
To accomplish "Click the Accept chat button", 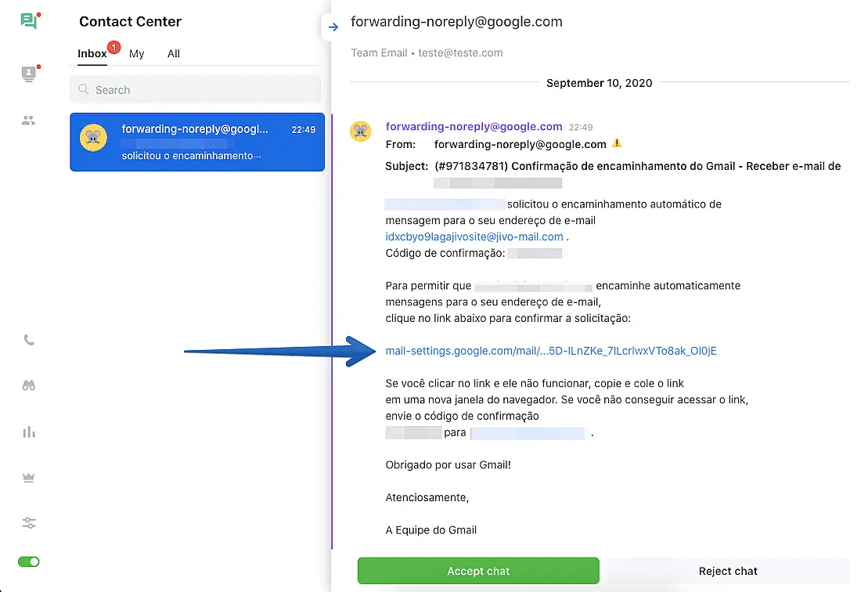I will tap(478, 571).
